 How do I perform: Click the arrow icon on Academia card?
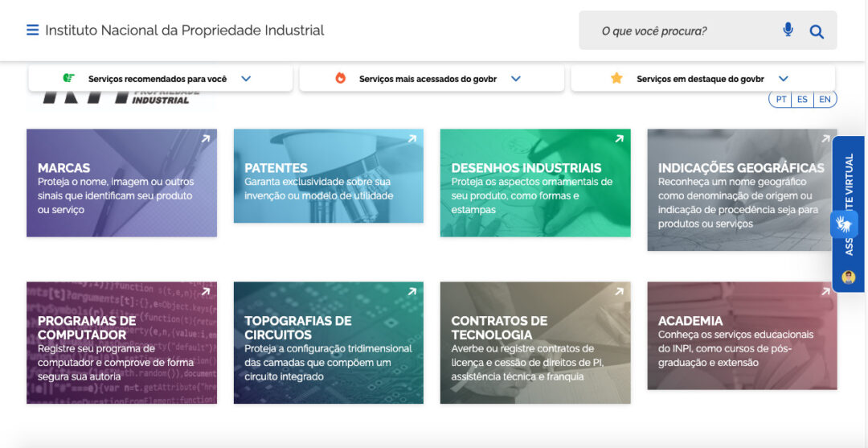pos(825,291)
